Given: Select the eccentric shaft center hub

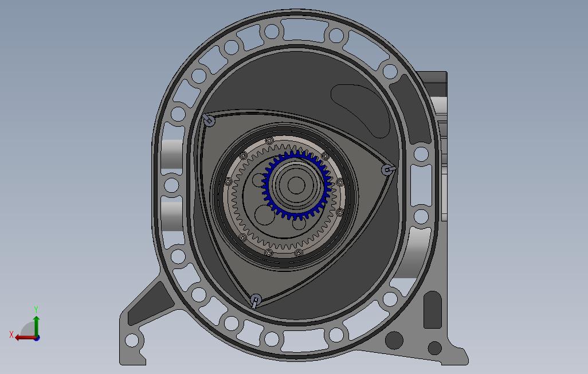Looking at the screenshot, I should coord(296,185).
